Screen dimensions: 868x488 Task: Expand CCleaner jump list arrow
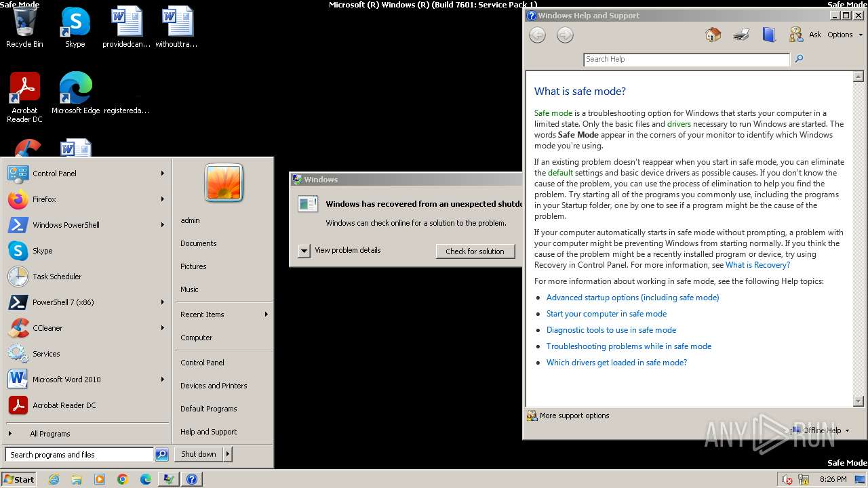click(162, 328)
